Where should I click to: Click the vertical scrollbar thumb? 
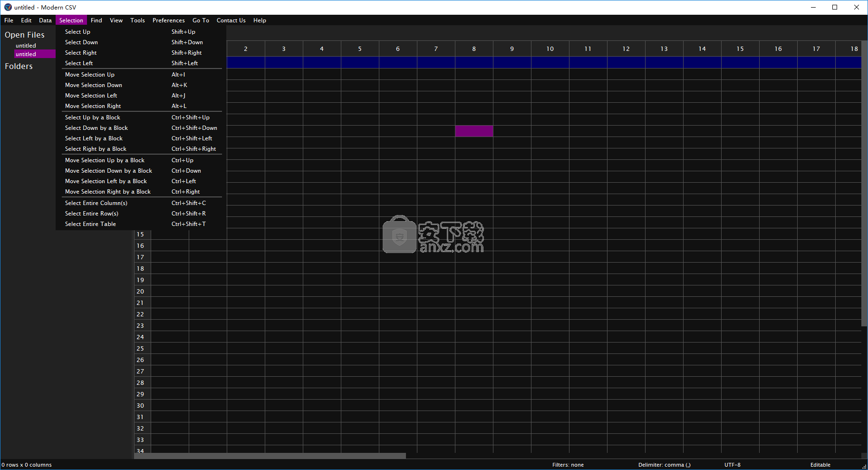tap(865, 184)
